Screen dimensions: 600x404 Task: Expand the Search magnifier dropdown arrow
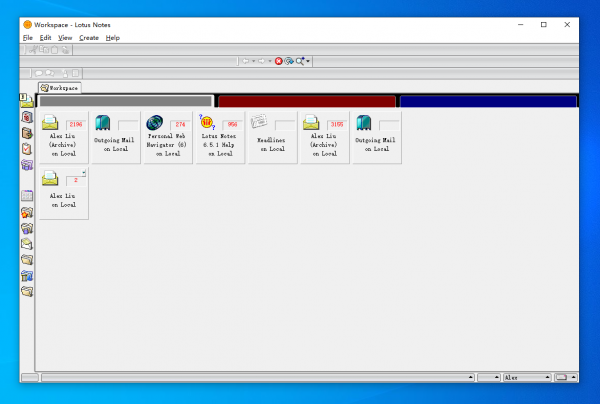[309, 61]
